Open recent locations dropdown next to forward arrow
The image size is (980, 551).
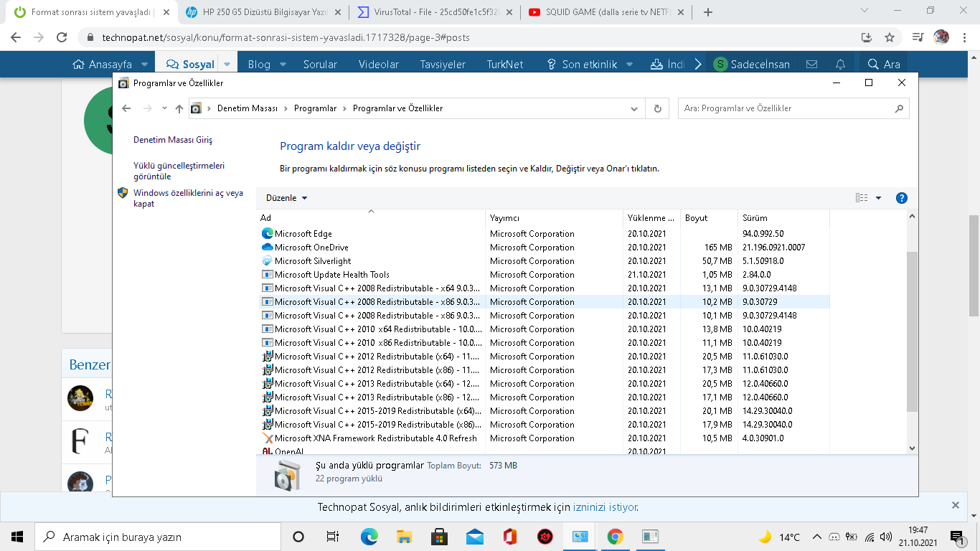[164, 108]
